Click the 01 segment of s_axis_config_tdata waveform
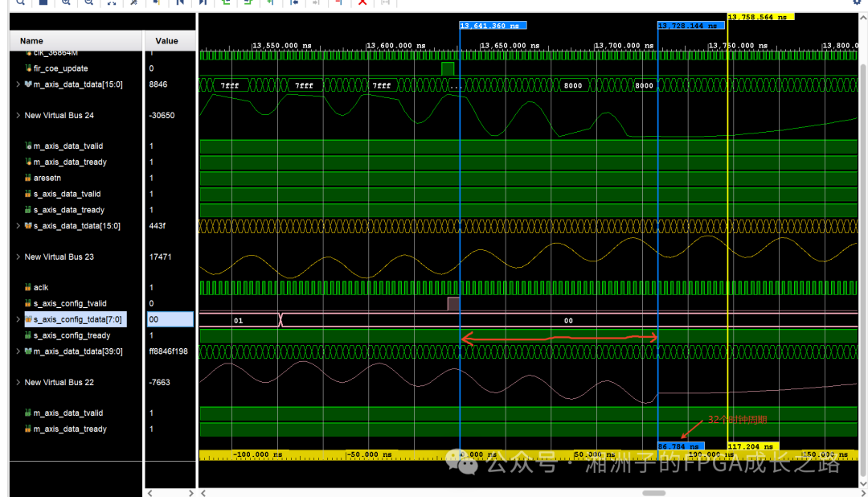This screenshot has width=868, height=497. pyautogui.click(x=240, y=320)
